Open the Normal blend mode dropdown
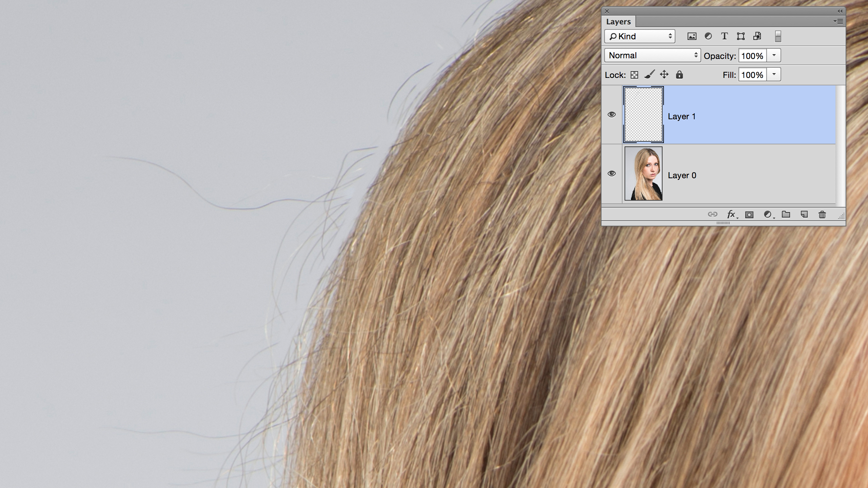Viewport: 868px width, 488px height. (x=652, y=55)
